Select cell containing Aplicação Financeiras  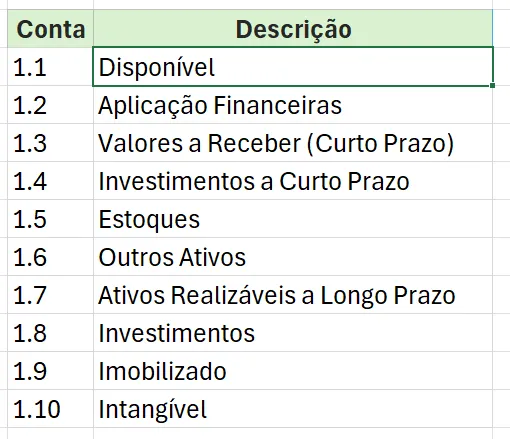click(x=293, y=105)
